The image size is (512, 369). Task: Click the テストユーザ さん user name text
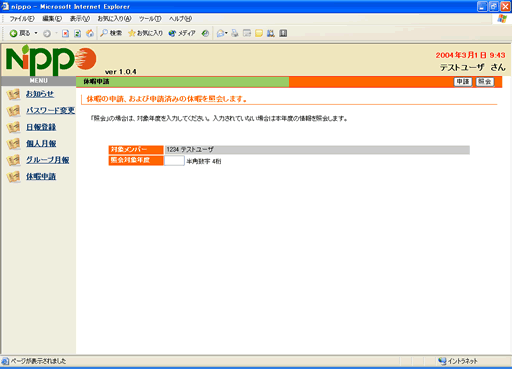tap(473, 67)
